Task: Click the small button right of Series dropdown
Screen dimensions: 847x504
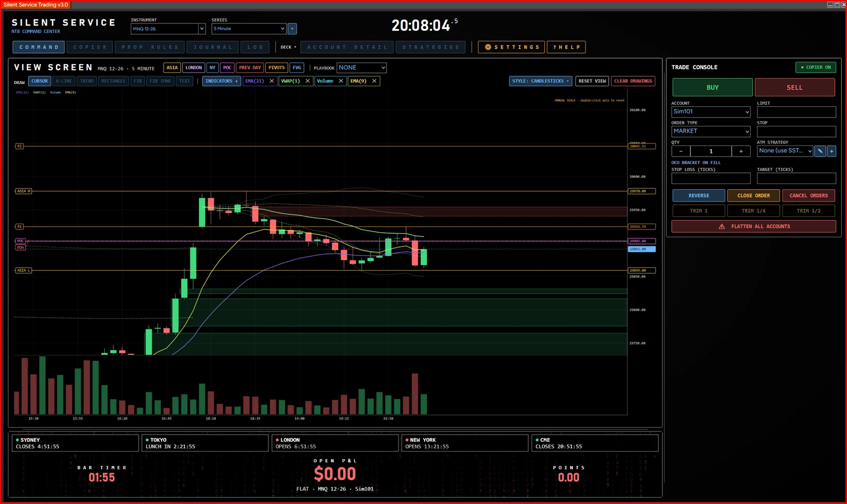Action: 292,29
